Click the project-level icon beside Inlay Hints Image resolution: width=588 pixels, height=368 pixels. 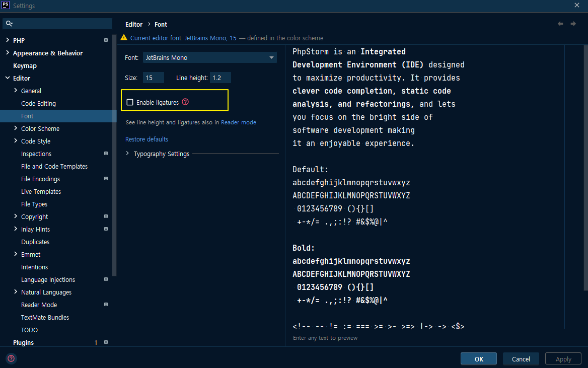coord(106,229)
